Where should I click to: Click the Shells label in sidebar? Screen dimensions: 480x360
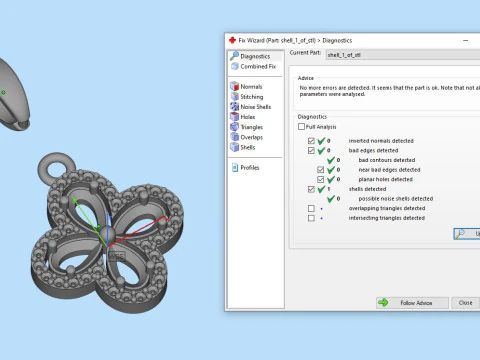pos(248,147)
